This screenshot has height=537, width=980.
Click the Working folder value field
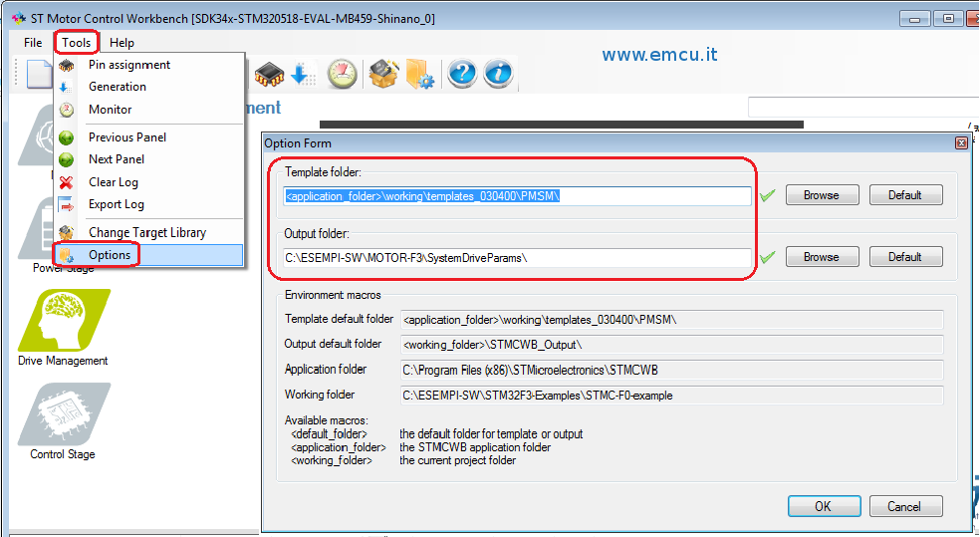point(672,396)
